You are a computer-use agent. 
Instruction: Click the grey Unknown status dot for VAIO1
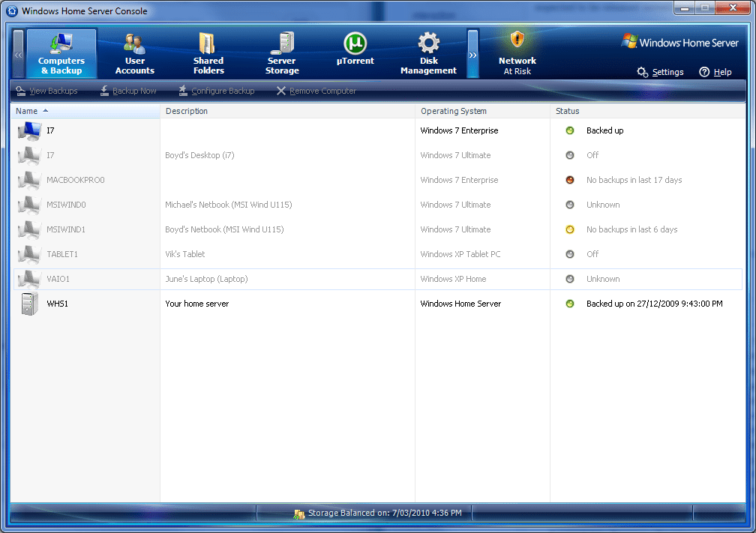click(570, 279)
